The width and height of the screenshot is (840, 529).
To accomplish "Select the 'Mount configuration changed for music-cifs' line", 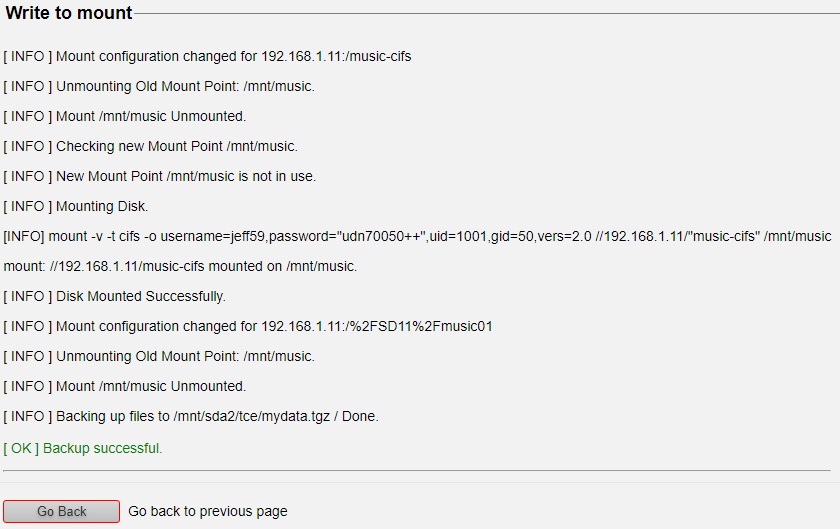I will (x=207, y=56).
